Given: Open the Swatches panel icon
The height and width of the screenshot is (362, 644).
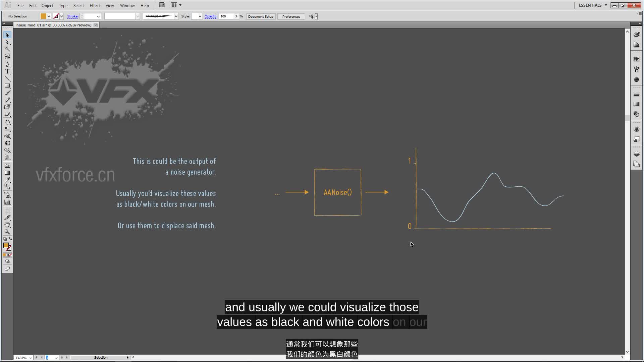Looking at the screenshot, I should (636, 59).
